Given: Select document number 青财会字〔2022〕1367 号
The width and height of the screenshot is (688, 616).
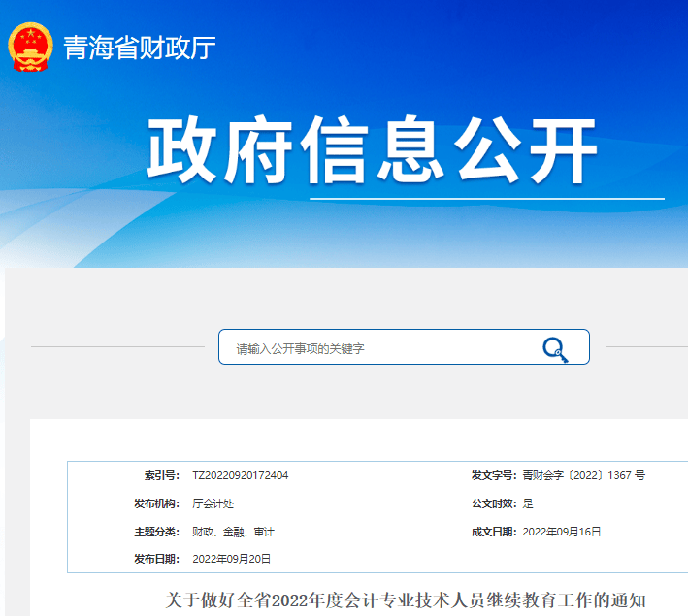Looking at the screenshot, I should click(584, 475).
